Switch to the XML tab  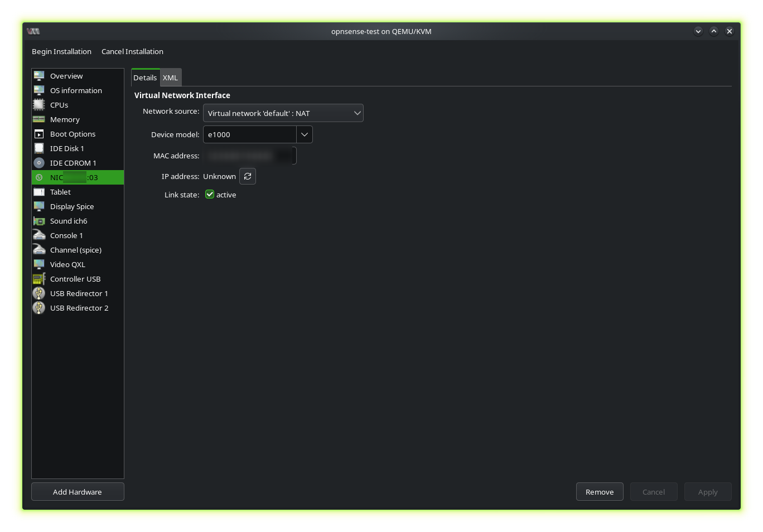click(170, 78)
